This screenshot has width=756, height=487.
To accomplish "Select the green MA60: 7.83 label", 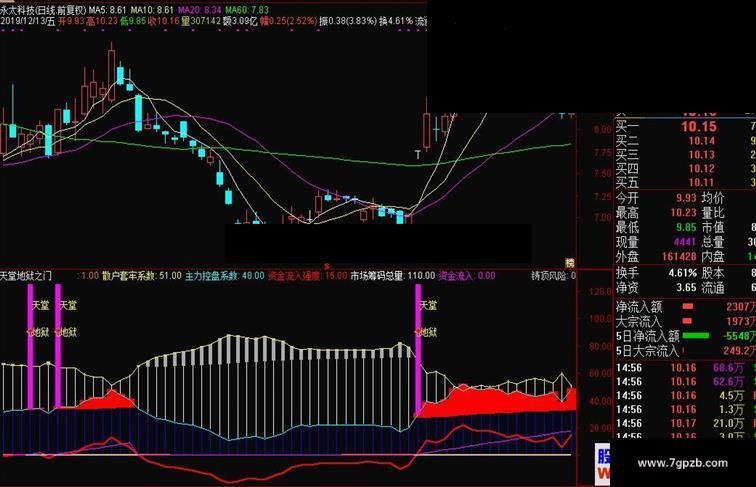I will pos(247,10).
